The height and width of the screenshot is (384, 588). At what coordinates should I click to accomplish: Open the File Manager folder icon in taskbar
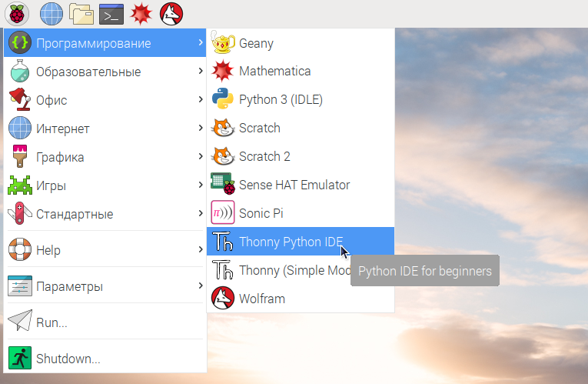pyautogui.click(x=81, y=14)
